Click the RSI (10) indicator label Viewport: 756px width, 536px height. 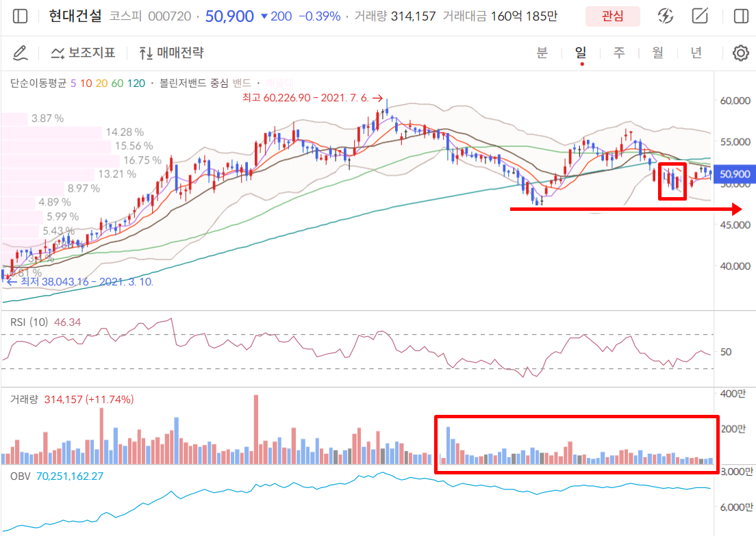point(29,322)
